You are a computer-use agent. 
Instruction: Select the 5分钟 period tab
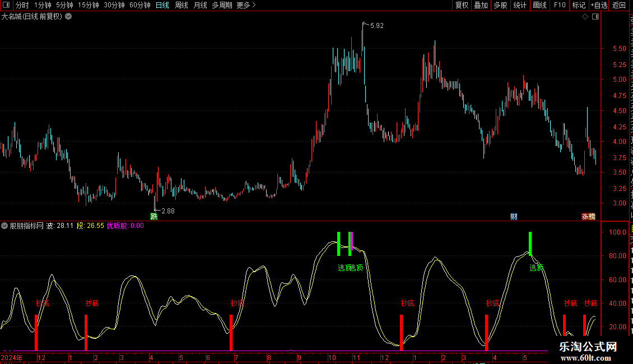[x=64, y=5]
